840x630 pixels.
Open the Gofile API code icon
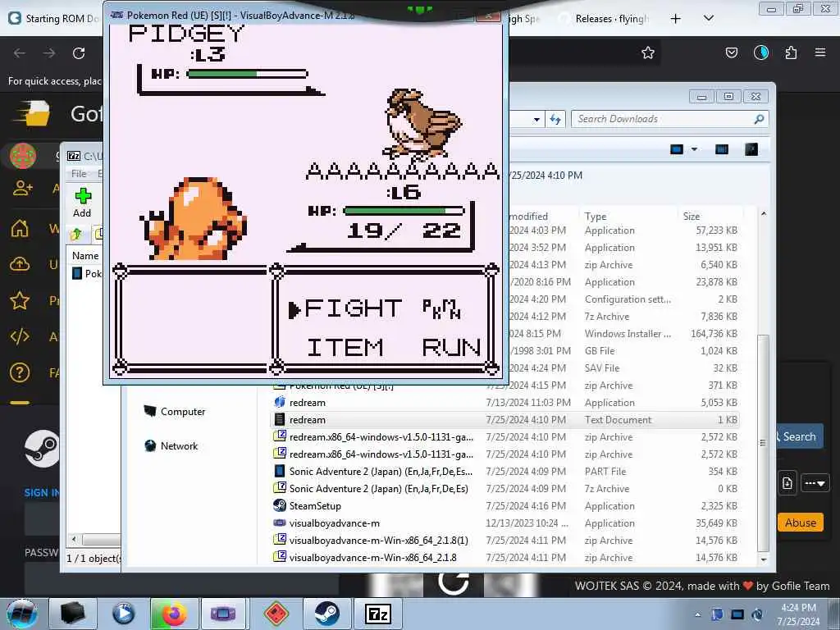click(20, 336)
